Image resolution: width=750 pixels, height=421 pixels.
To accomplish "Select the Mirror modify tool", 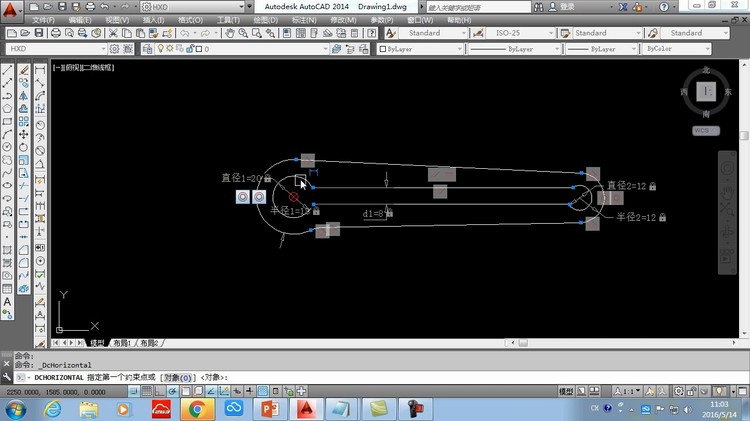I will point(23,96).
